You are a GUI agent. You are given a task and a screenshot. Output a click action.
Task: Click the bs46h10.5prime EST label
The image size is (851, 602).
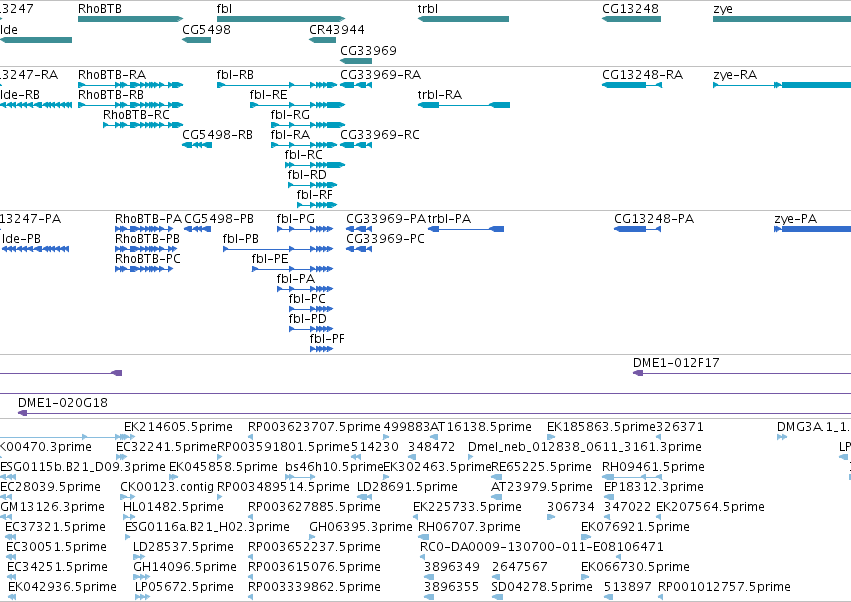(334, 467)
